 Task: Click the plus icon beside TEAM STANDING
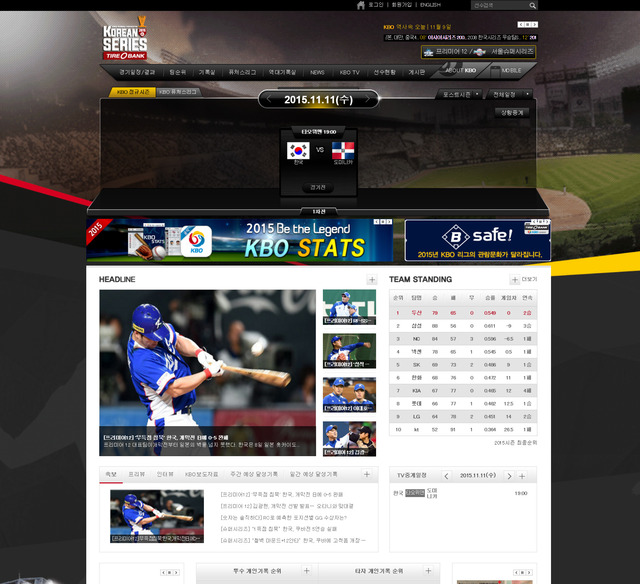pos(515,280)
